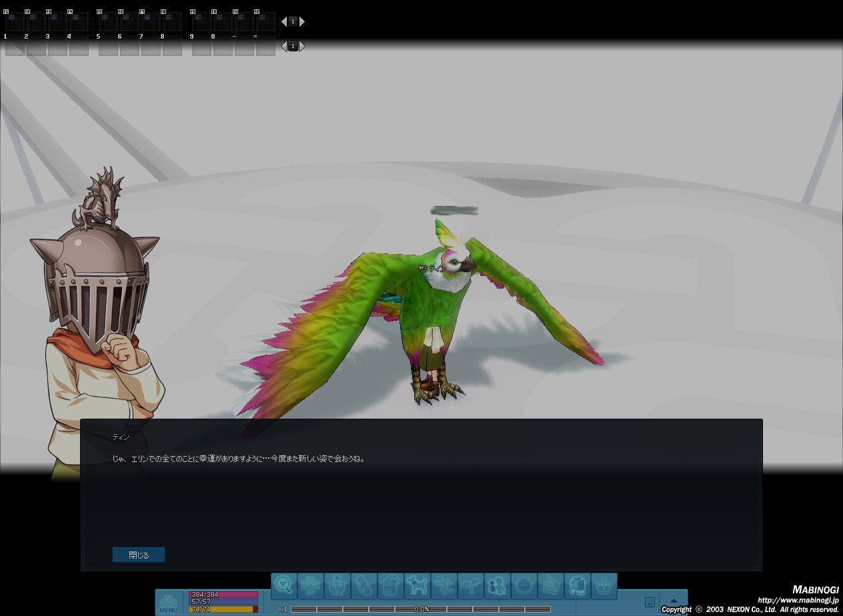Go back a page on the number-key hotbar

pos(284,46)
